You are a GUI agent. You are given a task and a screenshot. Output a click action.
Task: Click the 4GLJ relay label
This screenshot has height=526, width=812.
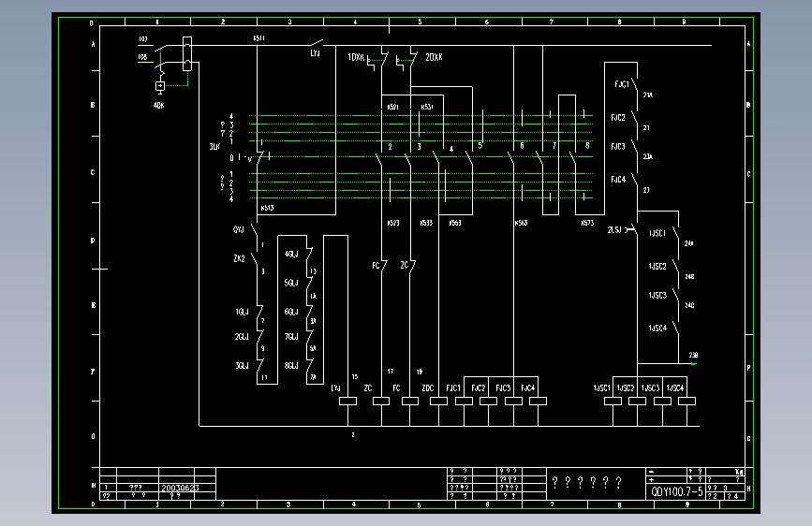click(x=291, y=254)
